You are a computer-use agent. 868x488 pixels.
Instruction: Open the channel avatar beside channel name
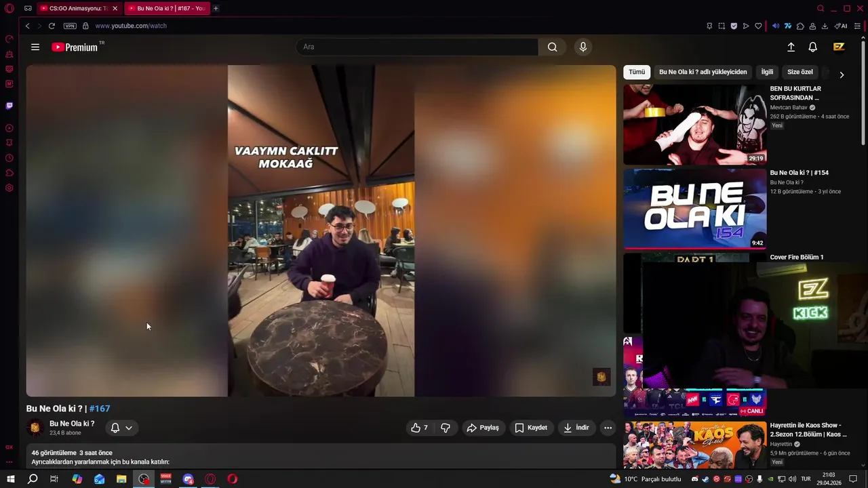click(35, 428)
